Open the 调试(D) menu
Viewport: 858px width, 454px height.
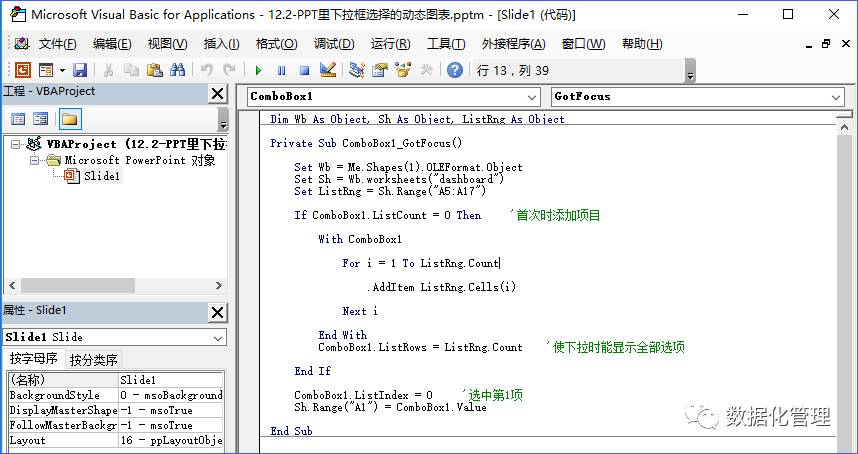(334, 44)
